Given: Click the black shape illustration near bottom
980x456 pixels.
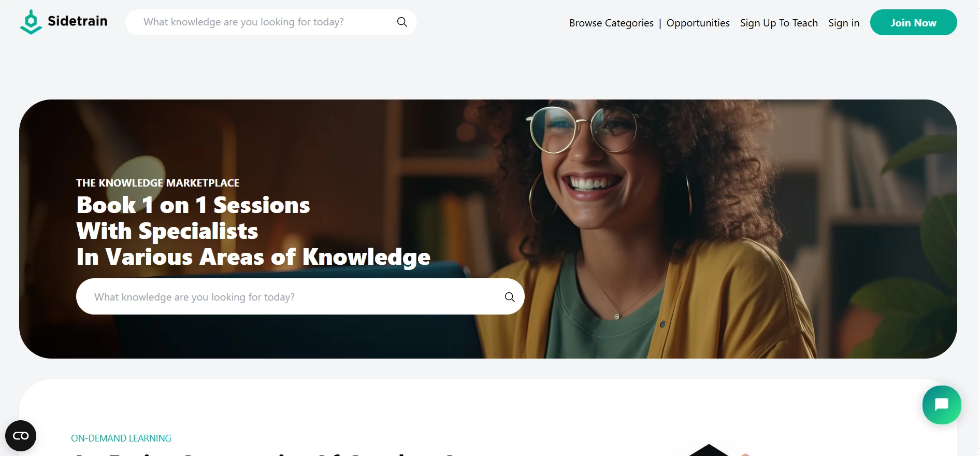Looking at the screenshot, I should (709, 450).
